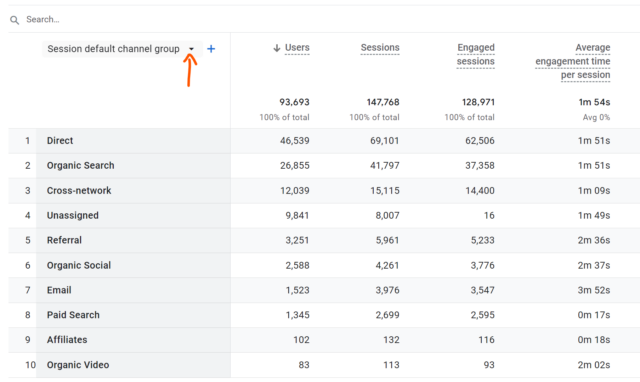Select the Unassigned row label
640x382 pixels.
(x=73, y=215)
